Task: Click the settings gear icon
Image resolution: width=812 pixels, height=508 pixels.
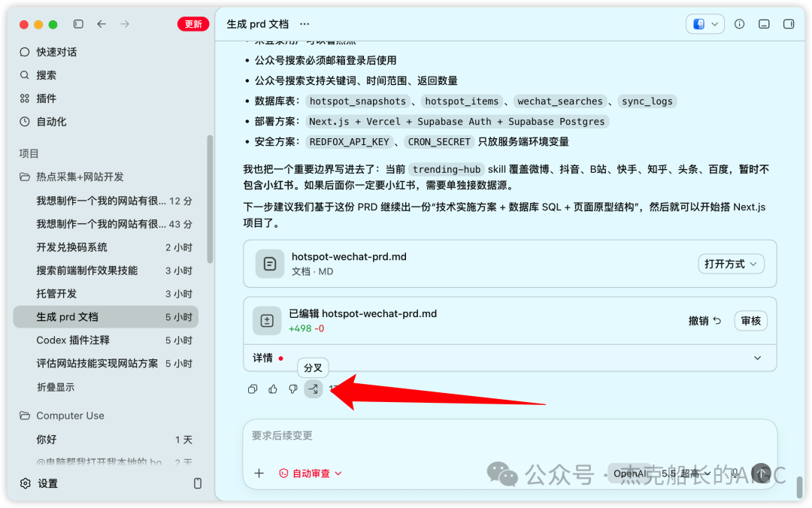Action: coord(25,484)
